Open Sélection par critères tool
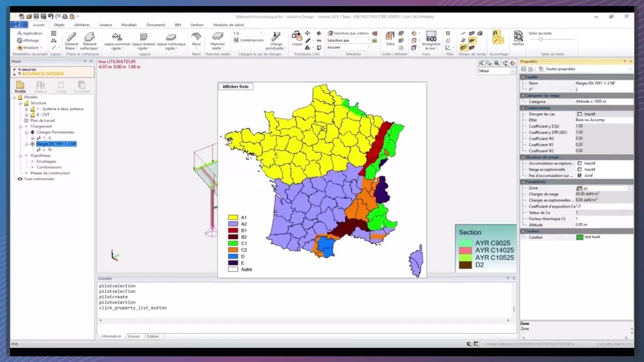The height and width of the screenshot is (362, 644). (348, 33)
